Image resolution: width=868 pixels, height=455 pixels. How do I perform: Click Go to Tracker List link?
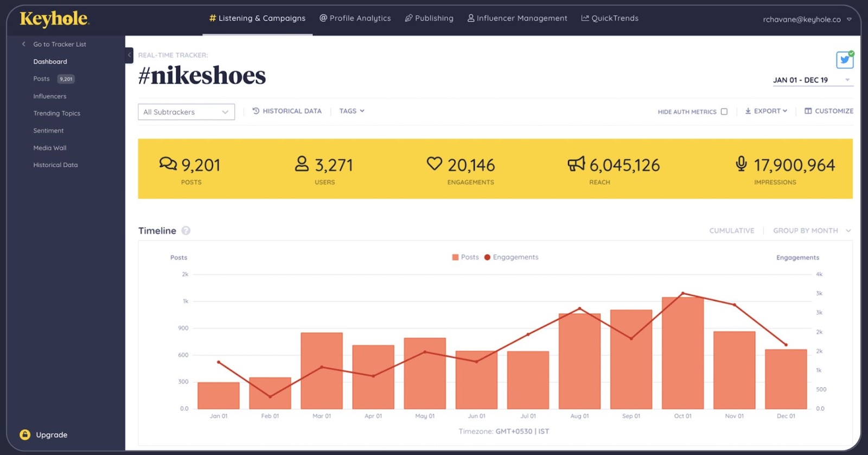coord(60,45)
